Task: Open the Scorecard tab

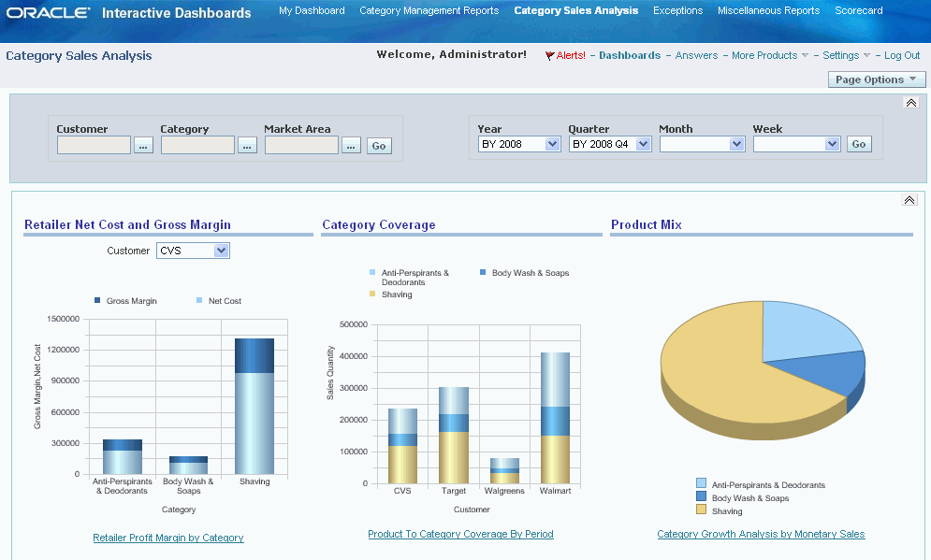Action: (859, 10)
